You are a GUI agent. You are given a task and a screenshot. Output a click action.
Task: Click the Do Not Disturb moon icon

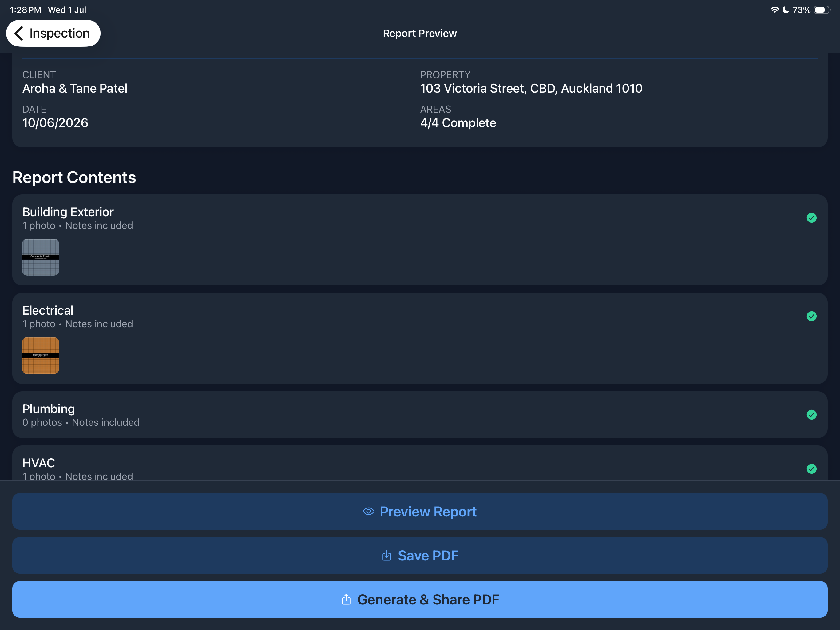[x=786, y=10]
